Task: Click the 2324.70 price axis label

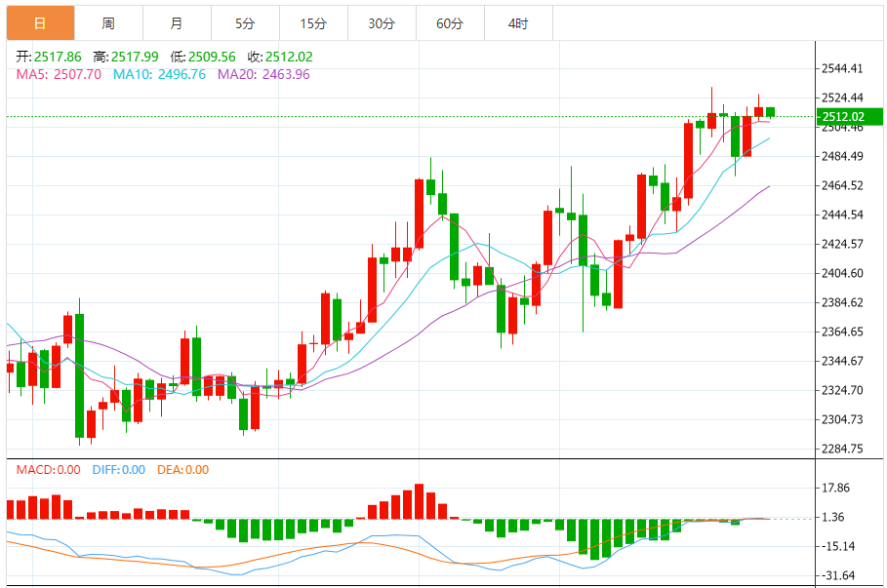Action: [x=842, y=390]
